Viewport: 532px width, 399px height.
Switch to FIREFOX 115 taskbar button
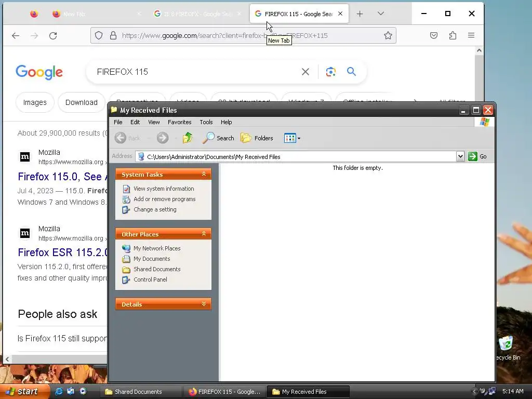tap(225, 392)
